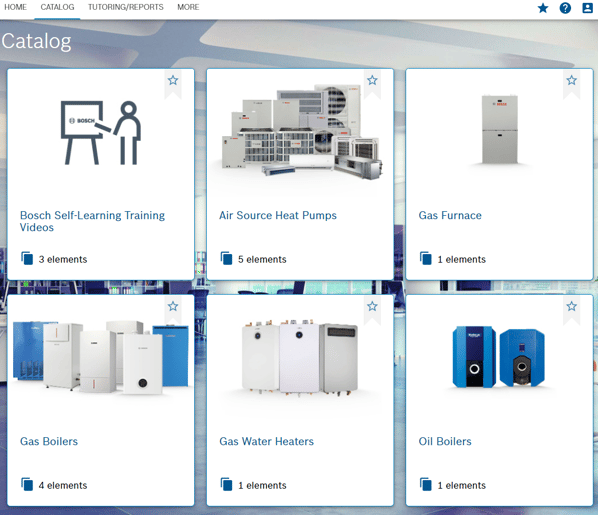This screenshot has height=515, width=598.
Task: Open Gas Boilers title link
Action: pos(49,441)
